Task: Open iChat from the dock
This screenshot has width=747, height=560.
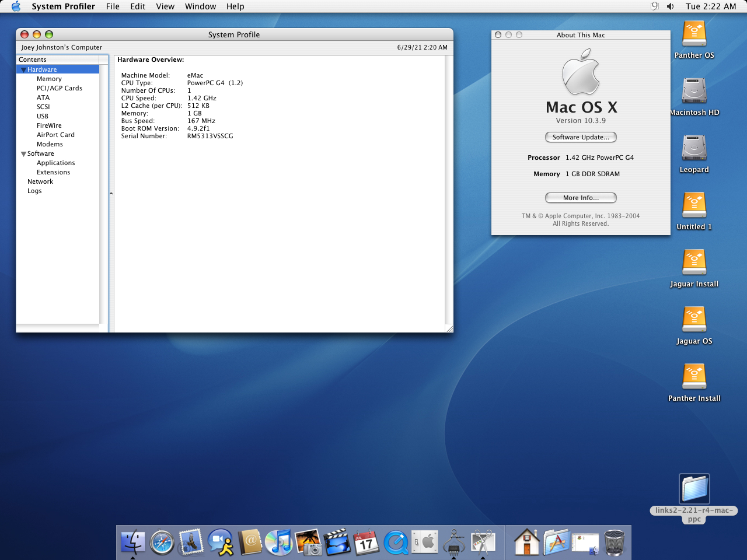Action: click(x=221, y=542)
